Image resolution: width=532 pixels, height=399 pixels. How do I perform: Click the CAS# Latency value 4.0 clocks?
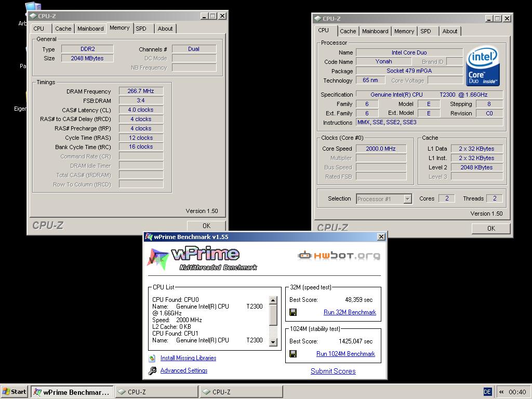(141, 110)
